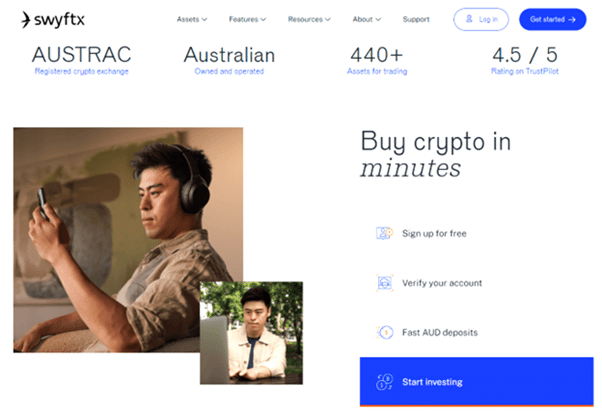Click the man with headphones photo
This screenshot has width=602, height=412.
click(128, 240)
